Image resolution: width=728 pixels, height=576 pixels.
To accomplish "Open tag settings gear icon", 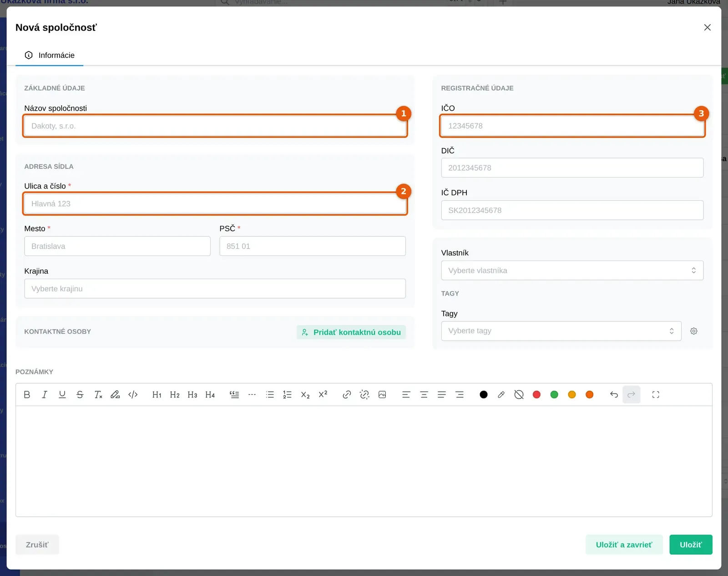I will pos(694,331).
